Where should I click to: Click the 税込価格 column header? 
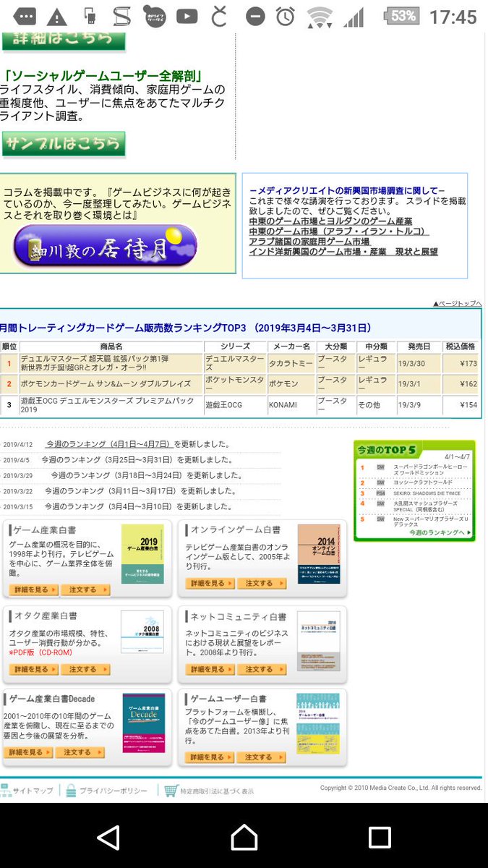pyautogui.click(x=461, y=347)
